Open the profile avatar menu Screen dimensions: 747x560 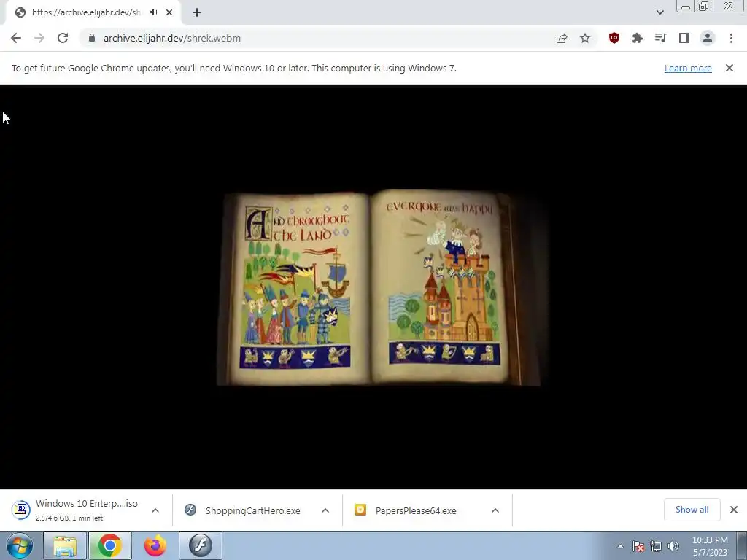[708, 38]
